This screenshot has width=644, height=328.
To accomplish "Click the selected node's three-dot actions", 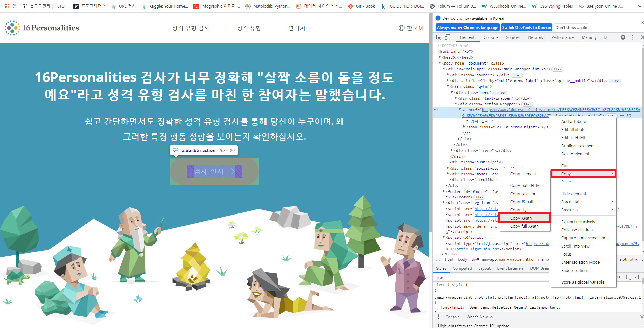I will [x=436, y=109].
